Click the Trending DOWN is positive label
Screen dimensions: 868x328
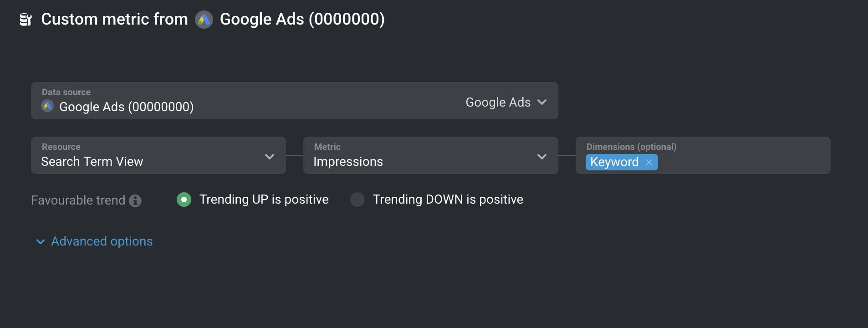[448, 200]
